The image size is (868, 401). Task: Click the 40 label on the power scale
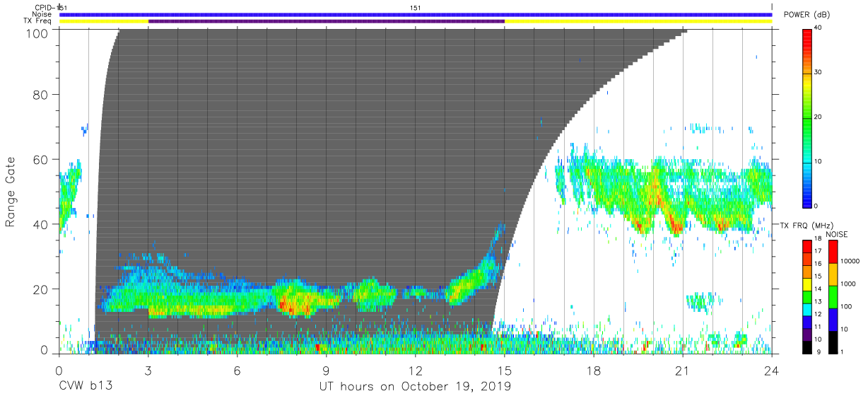[x=819, y=28]
